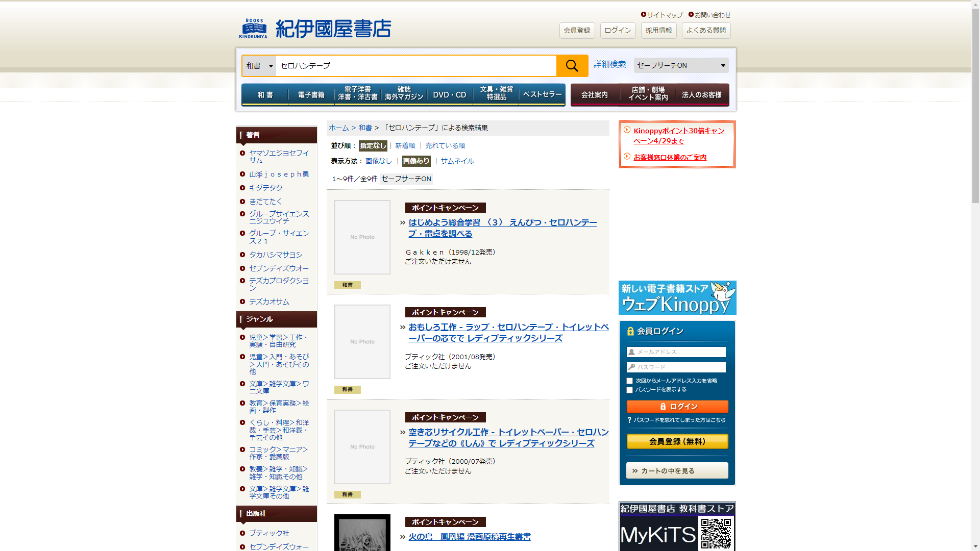The image size is (980, 551).
Task: Click the 火の鳥 book cover thumbnail
Action: 362,533
